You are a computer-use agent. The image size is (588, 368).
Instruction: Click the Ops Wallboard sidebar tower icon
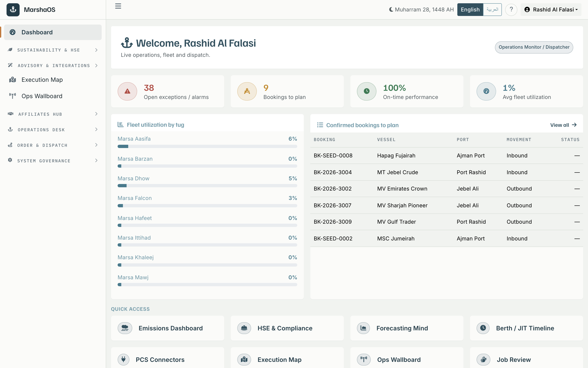[13, 96]
